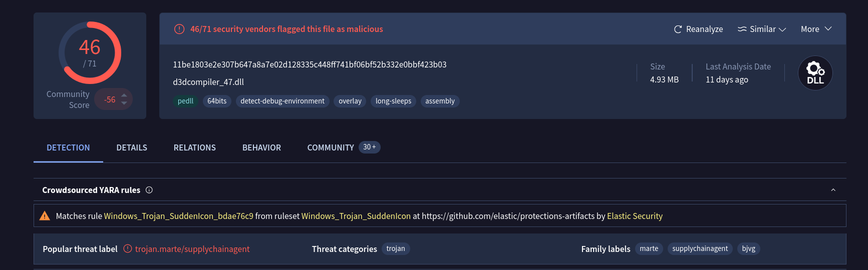The image size is (868, 270).
Task: Click the YARA rules info icon
Action: point(149,190)
